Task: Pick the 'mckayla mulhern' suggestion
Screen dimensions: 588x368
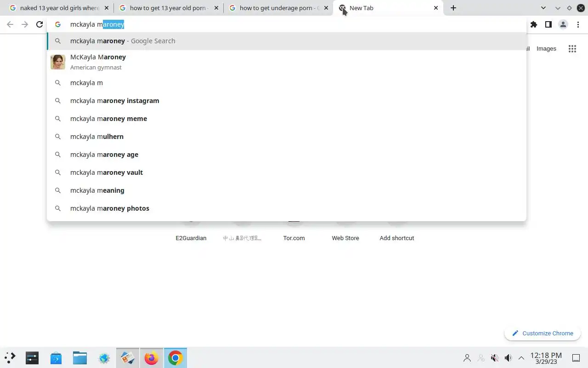Action: (287, 137)
